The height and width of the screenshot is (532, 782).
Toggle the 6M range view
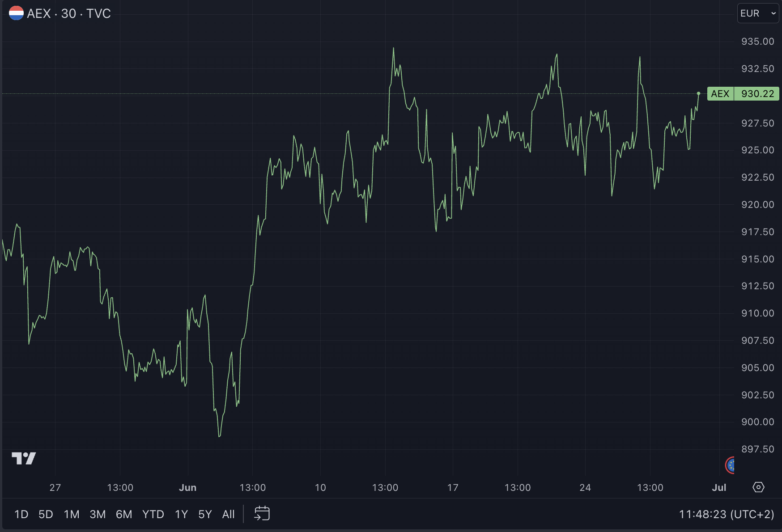(123, 514)
